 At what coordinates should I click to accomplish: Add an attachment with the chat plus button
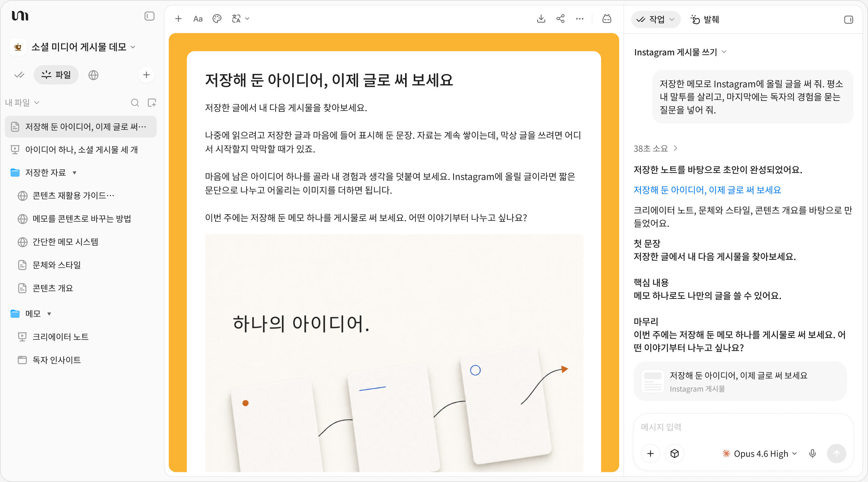(x=650, y=454)
